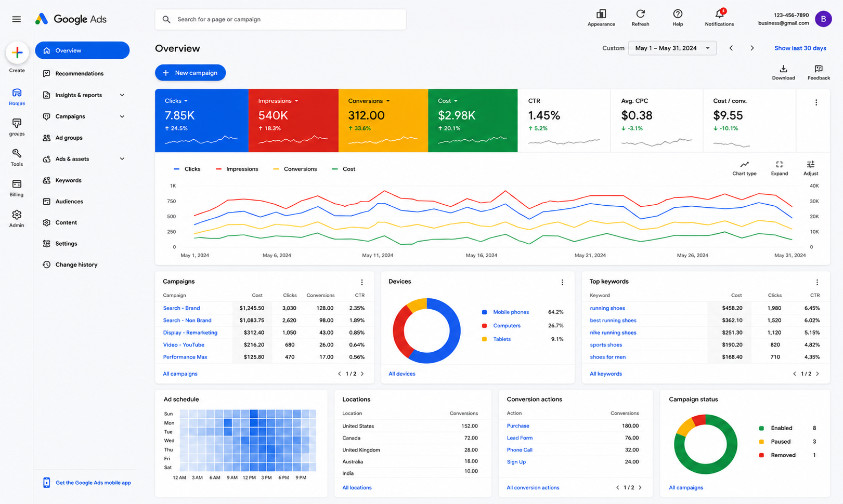Open Billing in the left rail

click(17, 188)
